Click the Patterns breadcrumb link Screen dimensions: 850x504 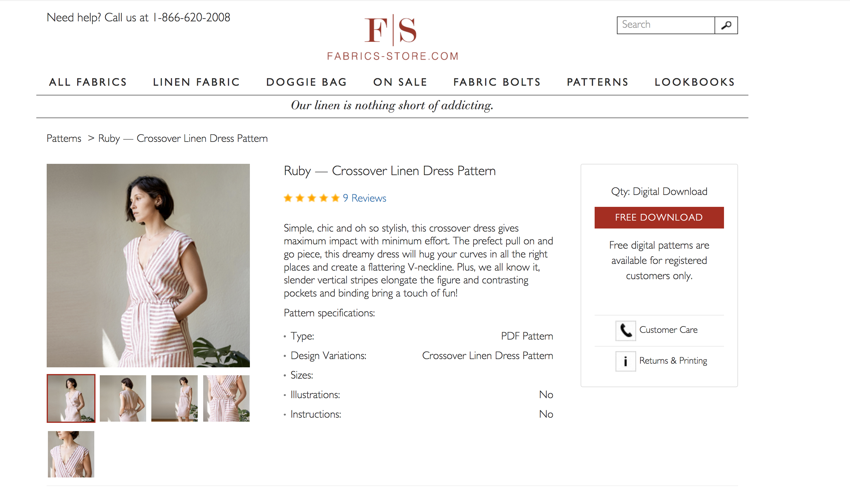(x=63, y=139)
